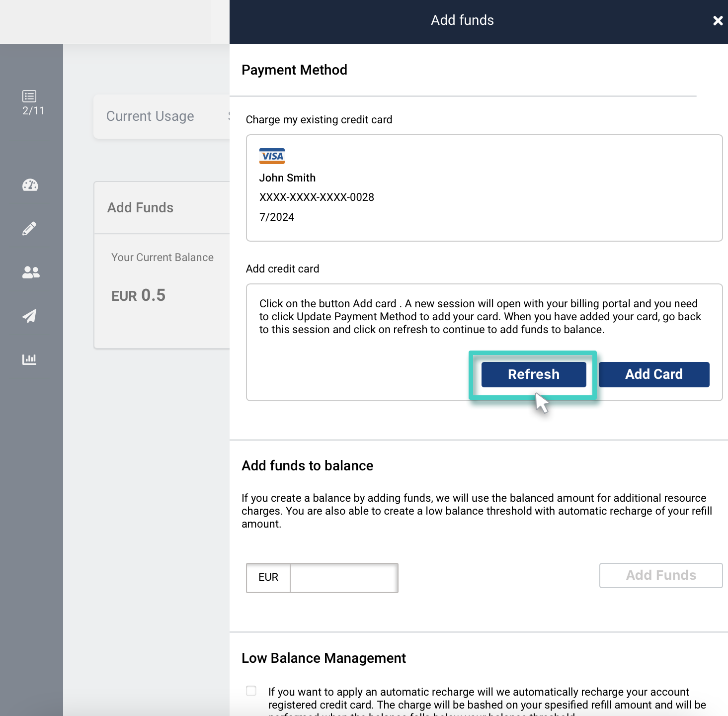
Task: Focus the EUR amount input field
Action: coord(344,578)
